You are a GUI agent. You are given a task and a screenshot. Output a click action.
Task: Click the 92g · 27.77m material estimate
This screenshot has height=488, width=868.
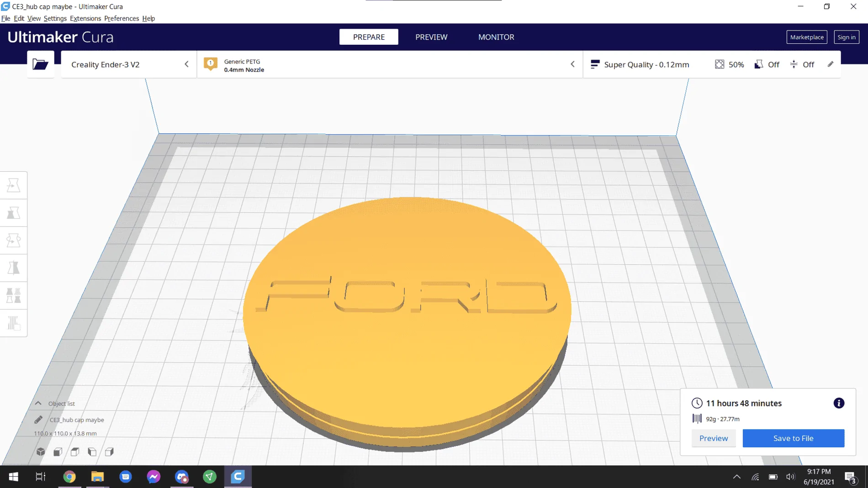pyautogui.click(x=723, y=419)
